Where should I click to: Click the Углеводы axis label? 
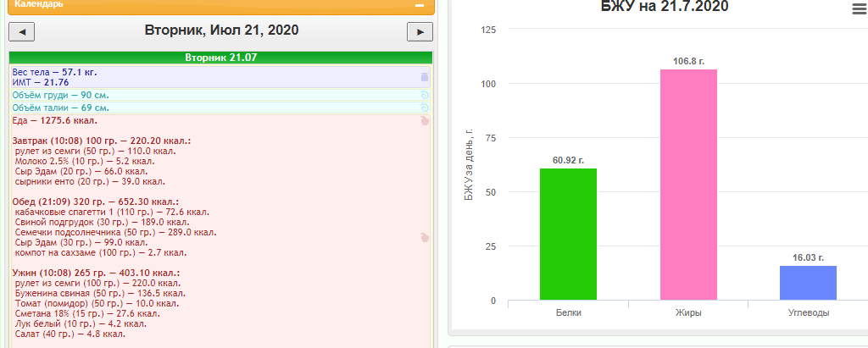[808, 312]
